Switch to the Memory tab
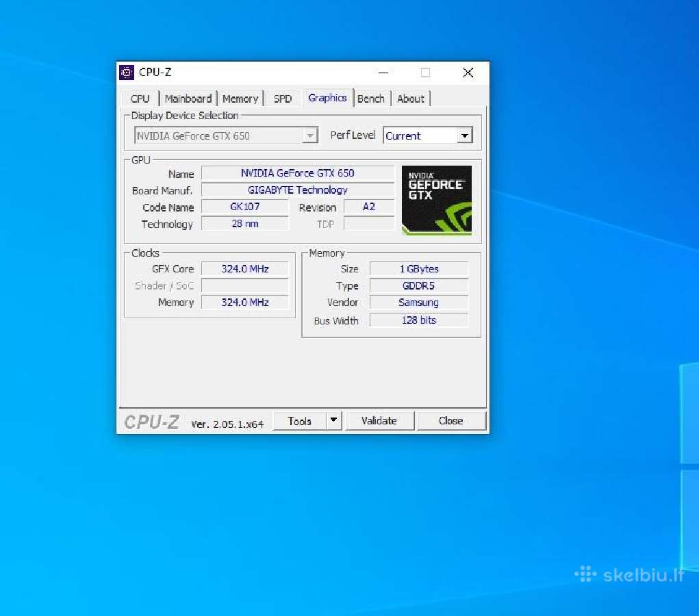Image resolution: width=699 pixels, height=616 pixels. [x=240, y=99]
